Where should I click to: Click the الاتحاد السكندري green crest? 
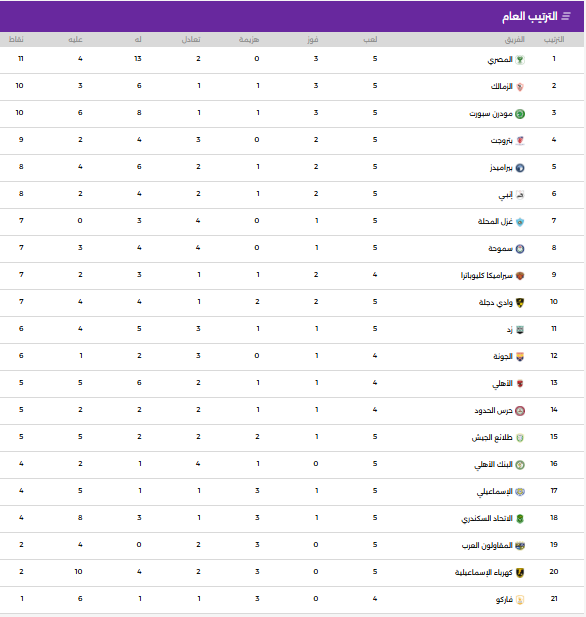pos(520,519)
